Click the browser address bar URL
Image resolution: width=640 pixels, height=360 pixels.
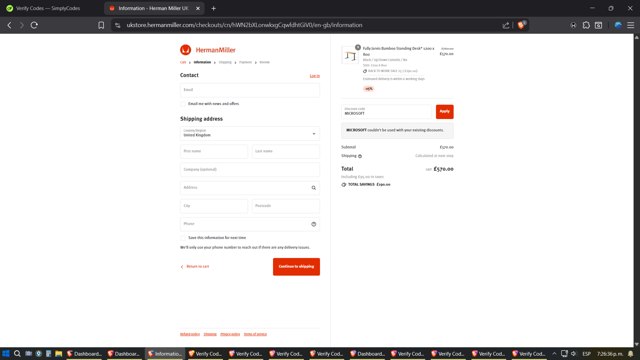click(244, 25)
